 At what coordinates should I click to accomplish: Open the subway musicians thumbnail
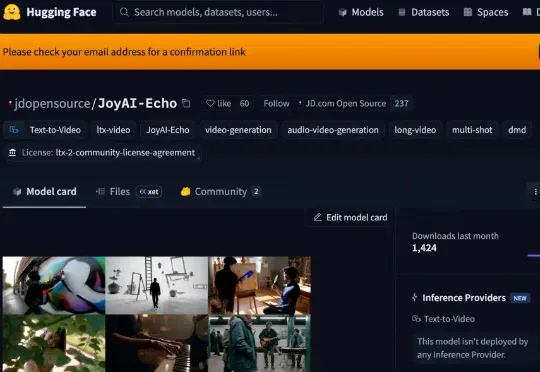click(x=259, y=343)
